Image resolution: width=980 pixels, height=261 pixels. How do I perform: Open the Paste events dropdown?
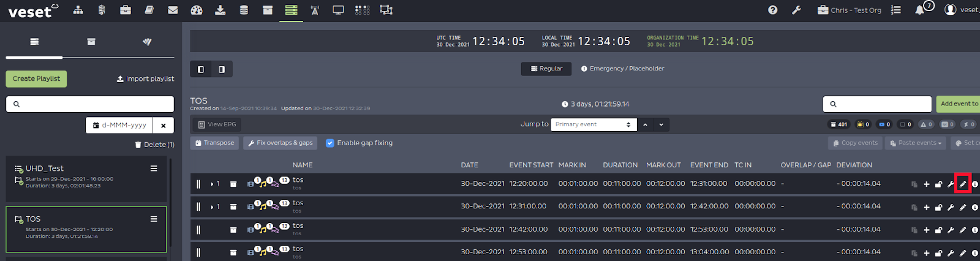coord(916,143)
